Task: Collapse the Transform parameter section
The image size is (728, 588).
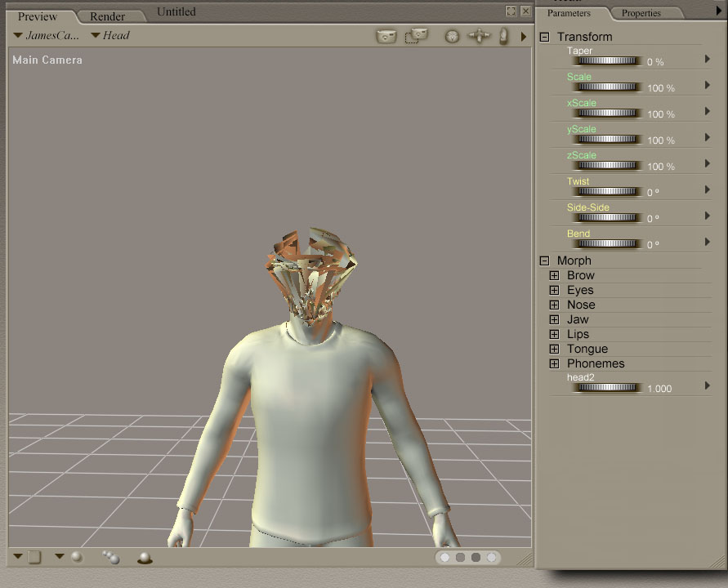Action: point(543,37)
